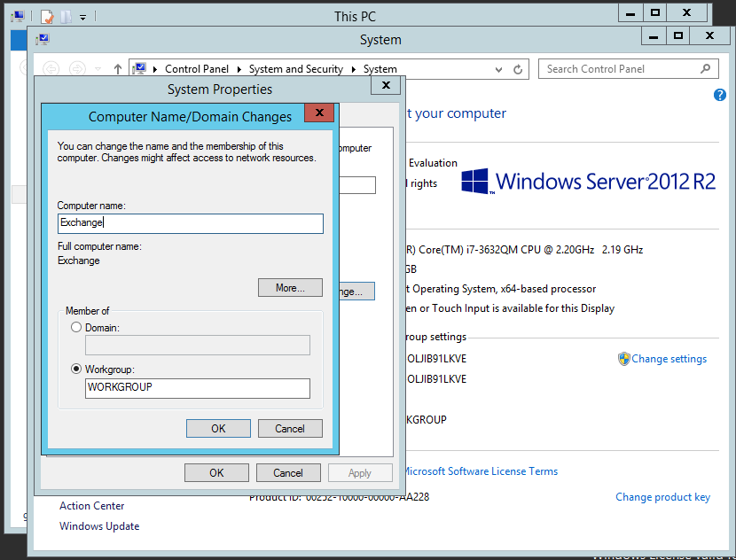This screenshot has height=560, width=736.
Task: Click Control Panel breadcrumb
Action: tap(197, 69)
